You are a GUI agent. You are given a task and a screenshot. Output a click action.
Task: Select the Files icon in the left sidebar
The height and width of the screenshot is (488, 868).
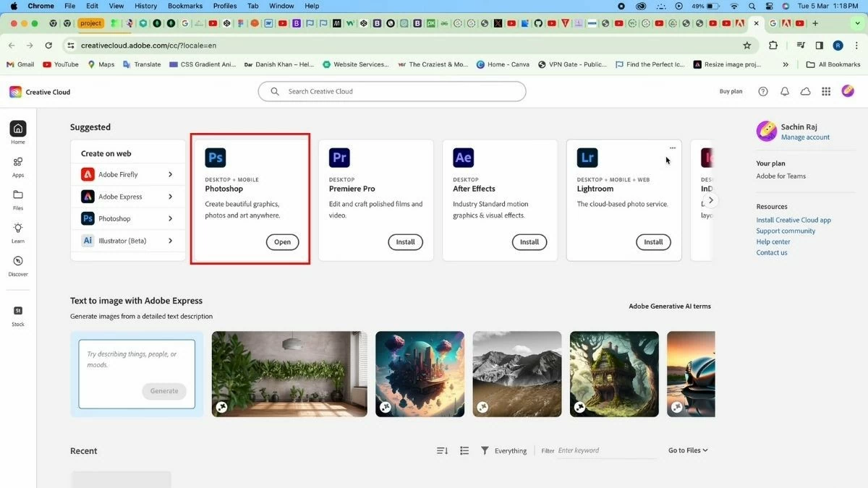[x=17, y=199]
